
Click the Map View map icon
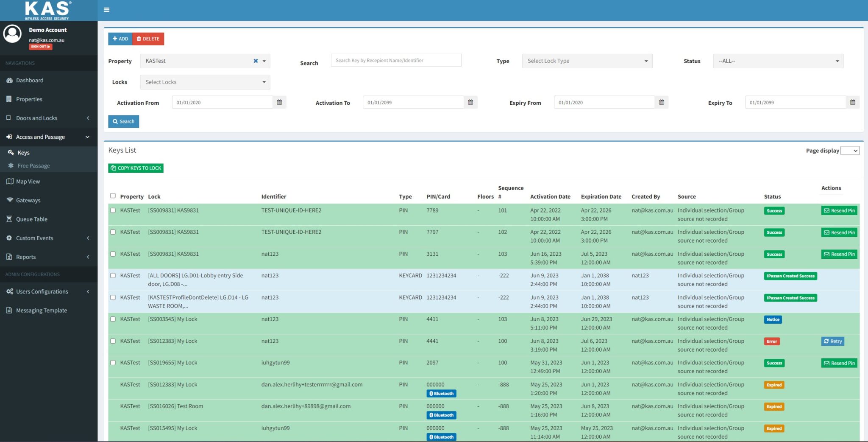(10, 181)
